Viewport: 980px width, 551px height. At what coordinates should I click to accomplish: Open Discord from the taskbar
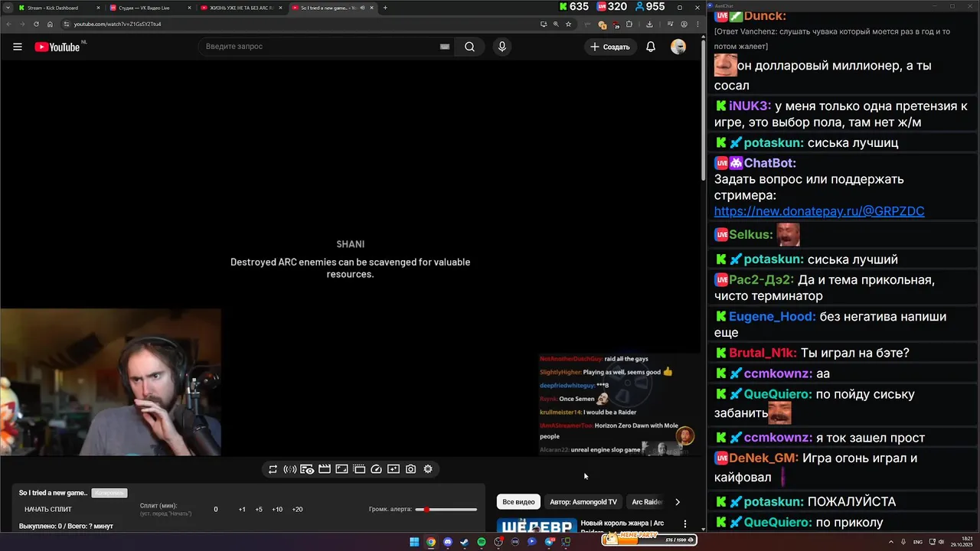point(448,542)
